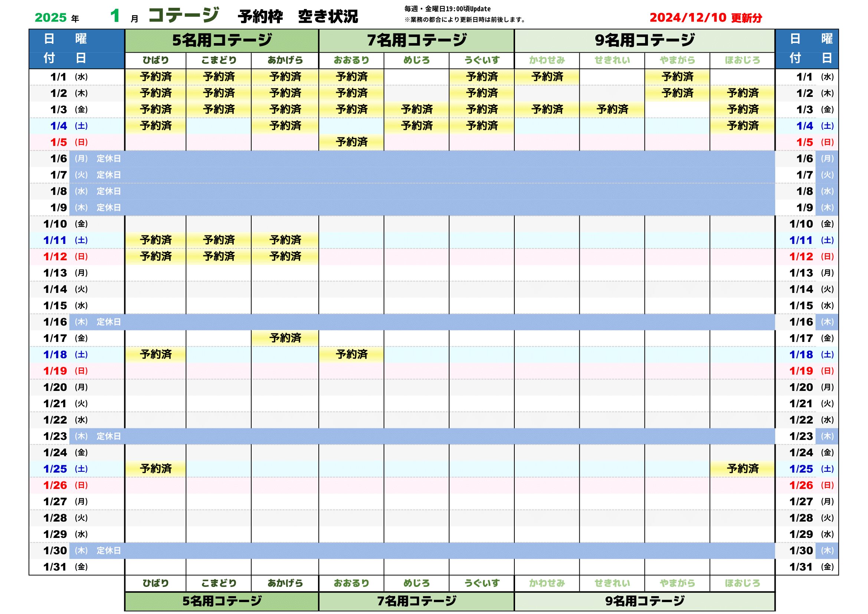Click the left-column blue 1/4 (土) date
868x614 pixels.
pyautogui.click(x=69, y=126)
